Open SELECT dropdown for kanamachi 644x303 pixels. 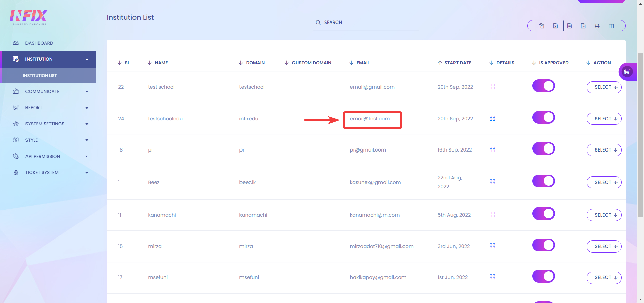604,215
